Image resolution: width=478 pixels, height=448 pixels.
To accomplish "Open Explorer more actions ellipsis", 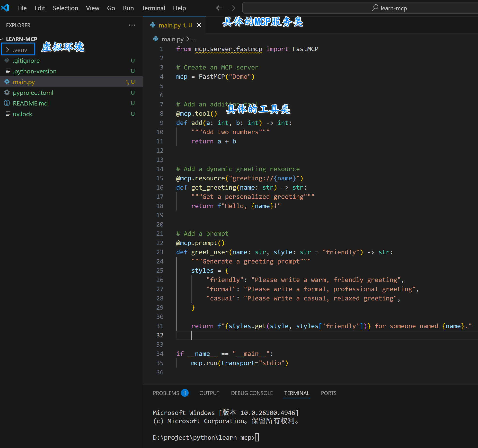I will (x=132, y=25).
